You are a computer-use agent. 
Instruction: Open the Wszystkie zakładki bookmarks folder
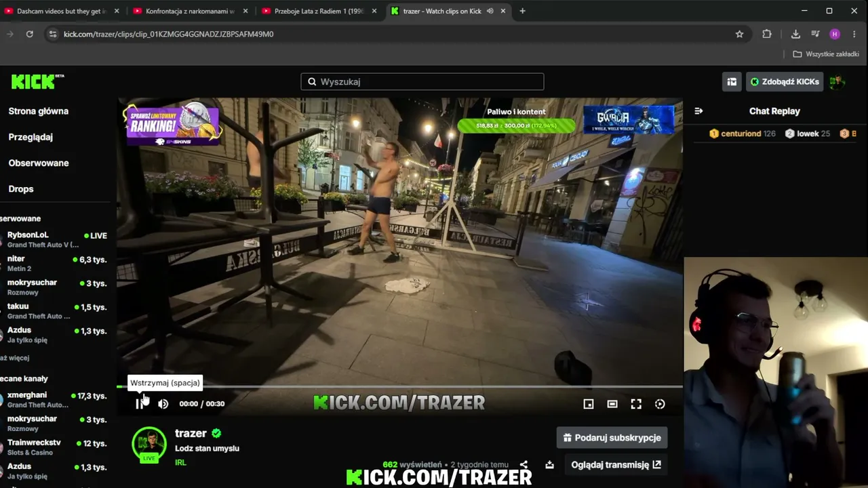point(826,54)
